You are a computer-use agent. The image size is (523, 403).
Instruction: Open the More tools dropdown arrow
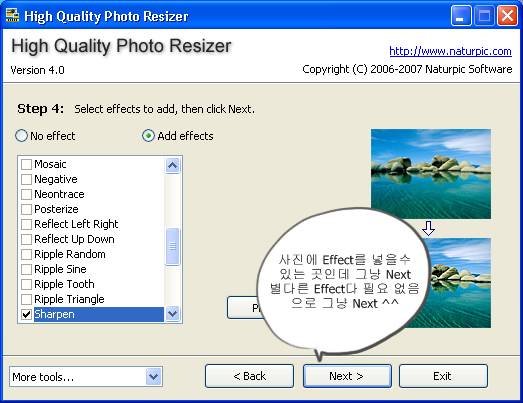(x=153, y=377)
